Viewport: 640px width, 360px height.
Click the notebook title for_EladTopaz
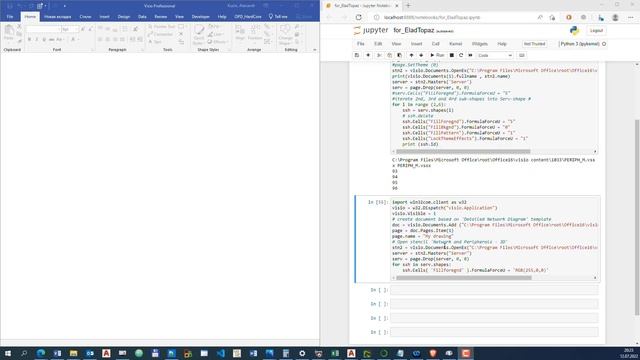[x=413, y=31]
